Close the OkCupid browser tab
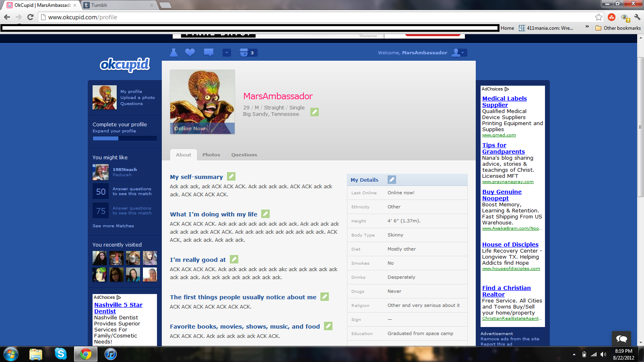 click(74, 5)
